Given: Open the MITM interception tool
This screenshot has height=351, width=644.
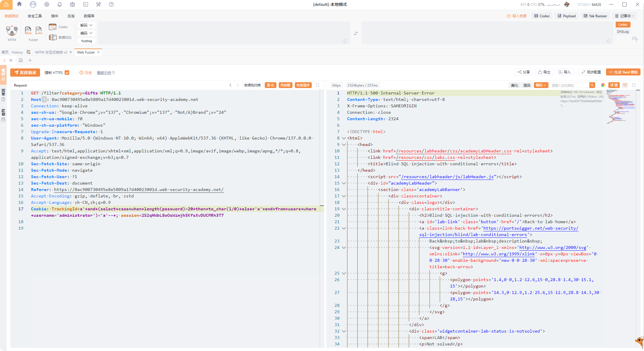Looking at the screenshot, I should coord(12,31).
